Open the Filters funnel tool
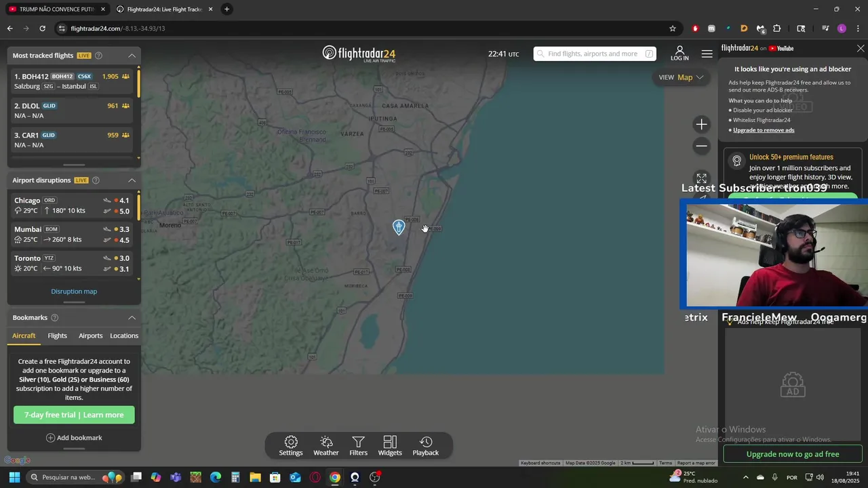The image size is (868, 488). coord(359,446)
